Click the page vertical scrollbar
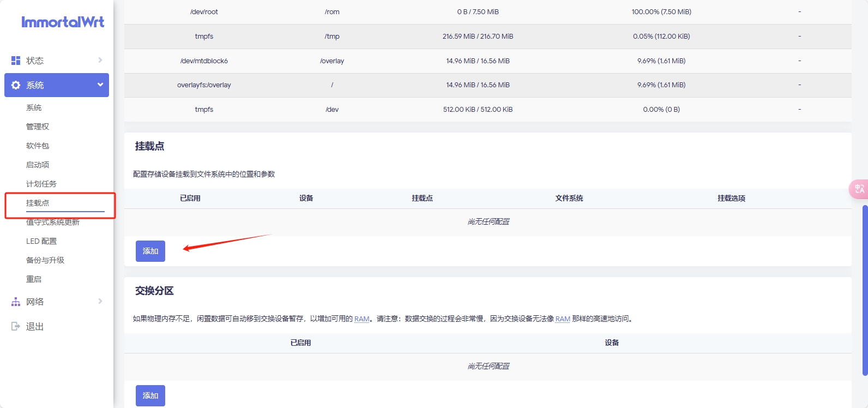 click(865, 290)
